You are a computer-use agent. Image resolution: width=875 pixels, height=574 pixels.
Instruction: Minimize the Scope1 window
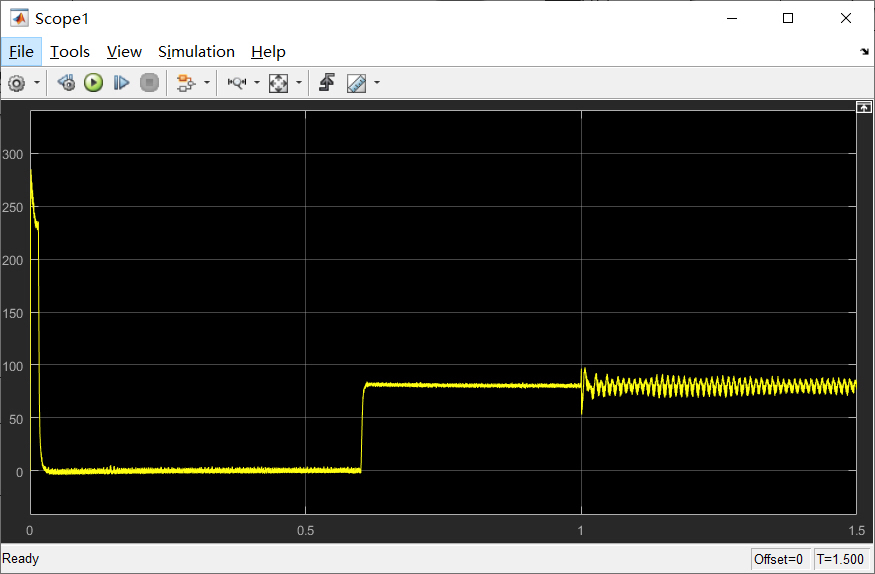coord(732,18)
